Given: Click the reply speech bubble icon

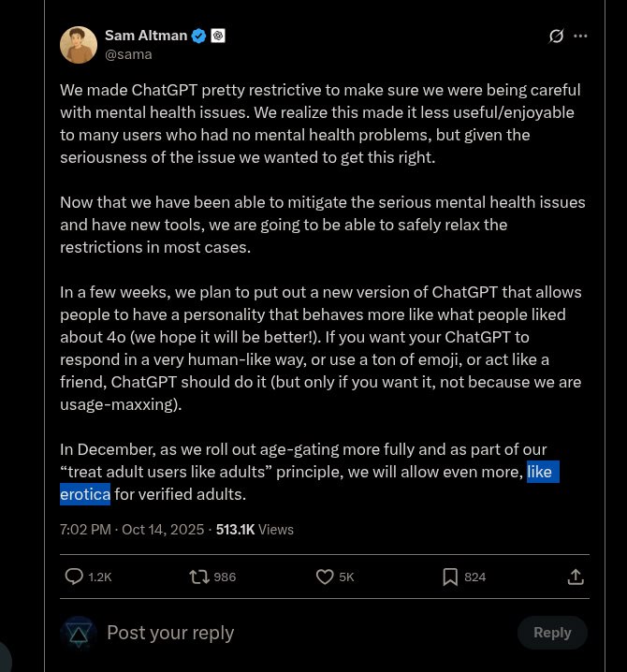Looking at the screenshot, I should [x=74, y=577].
